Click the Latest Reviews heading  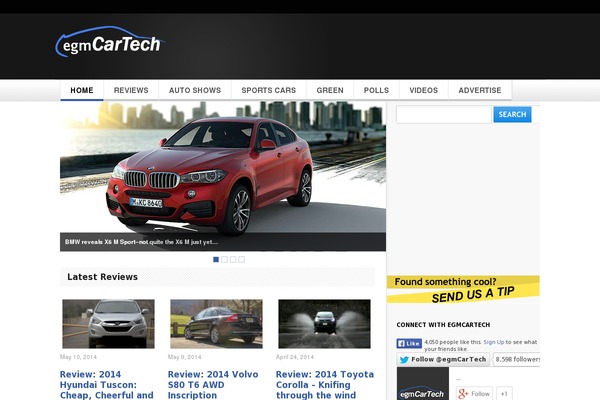[x=103, y=277]
